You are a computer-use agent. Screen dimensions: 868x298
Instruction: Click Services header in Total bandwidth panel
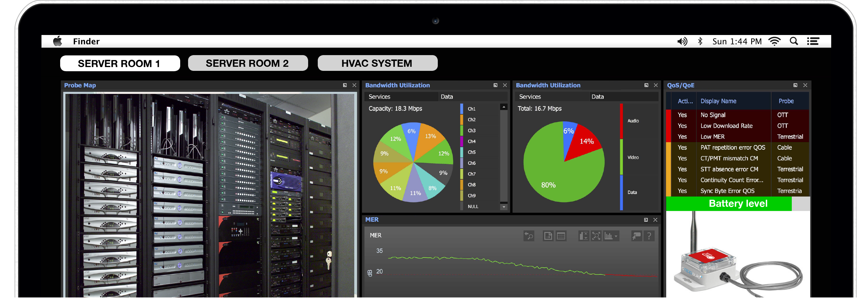coord(552,97)
